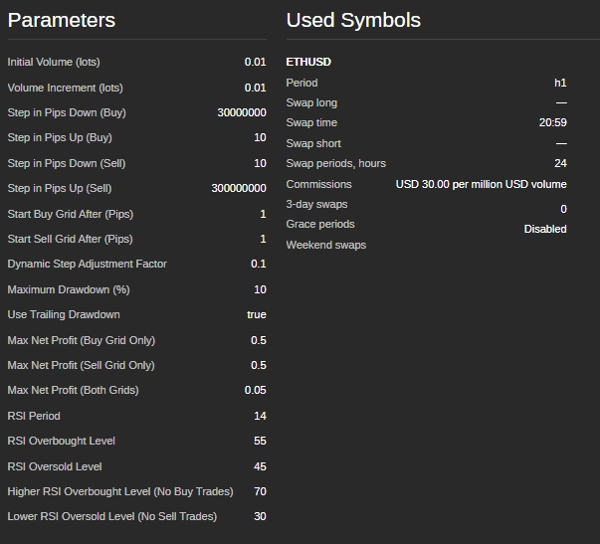600x544 pixels.
Task: Select the RSI Overbought Level label
Action: pos(61,441)
